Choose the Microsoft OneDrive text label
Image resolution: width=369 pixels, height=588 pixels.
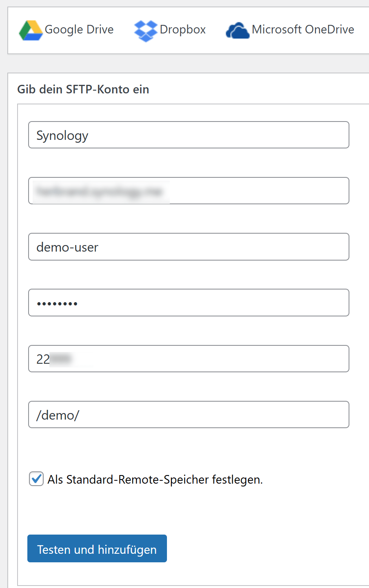coord(303,30)
